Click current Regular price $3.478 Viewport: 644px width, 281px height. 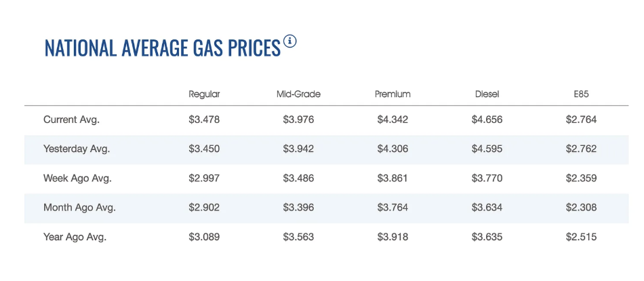point(205,119)
